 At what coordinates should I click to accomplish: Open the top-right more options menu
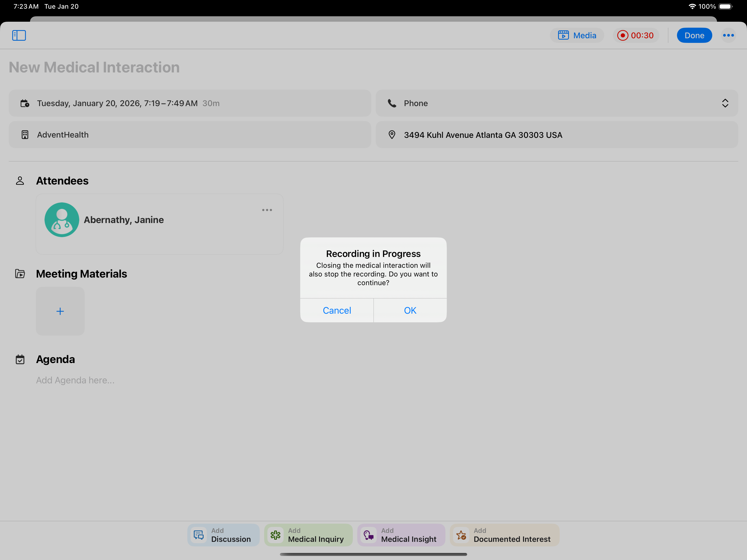[x=728, y=35]
